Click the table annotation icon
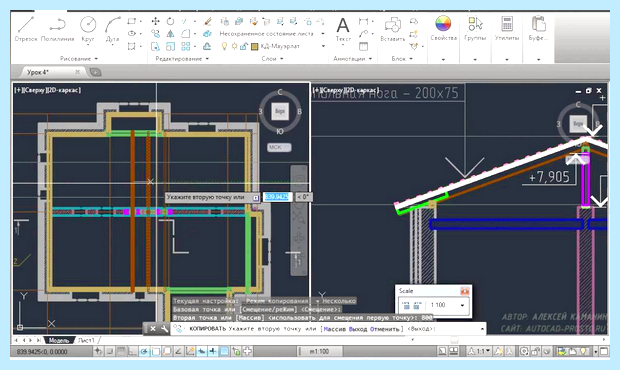The height and width of the screenshot is (370, 620). (363, 46)
